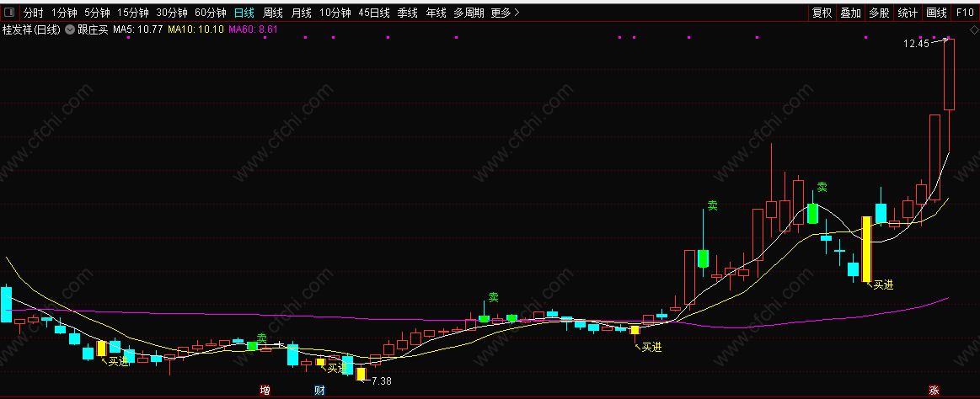This screenshot has height=399, width=980.
Task: Click the diamond icon at top-right corner
Action: click(x=973, y=29)
